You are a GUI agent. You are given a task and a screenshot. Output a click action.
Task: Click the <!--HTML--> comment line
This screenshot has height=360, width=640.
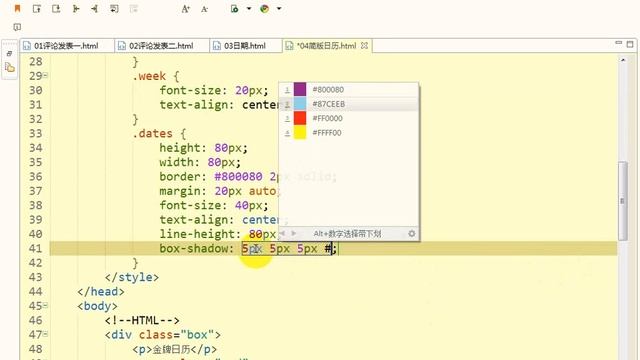tap(142, 320)
